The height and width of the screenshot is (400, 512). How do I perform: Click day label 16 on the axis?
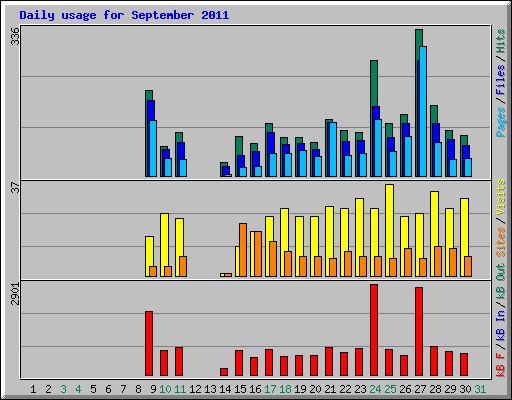255,389
